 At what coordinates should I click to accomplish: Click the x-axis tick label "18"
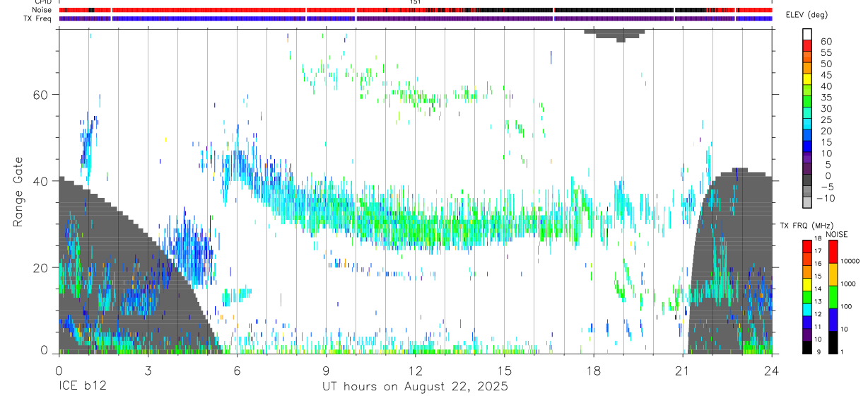pos(593,370)
